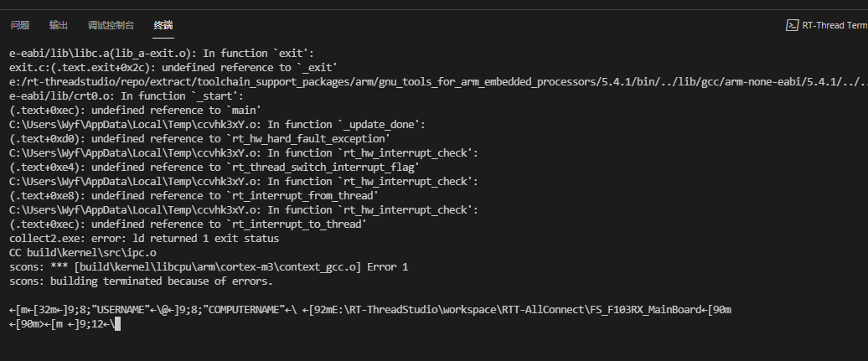This screenshot has height=361, width=868.
Task: Click the rt_interrupt_to_thread reference line
Action: coord(189,224)
